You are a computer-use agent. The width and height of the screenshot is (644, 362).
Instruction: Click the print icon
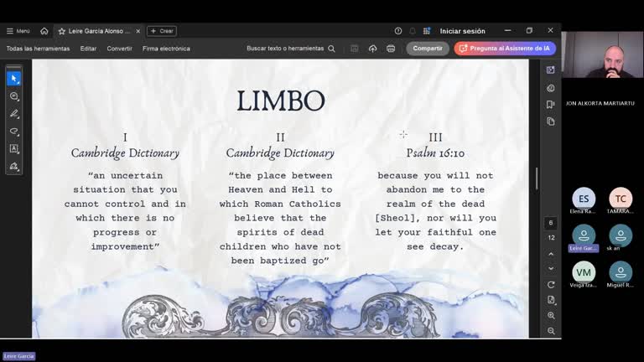tap(391, 49)
